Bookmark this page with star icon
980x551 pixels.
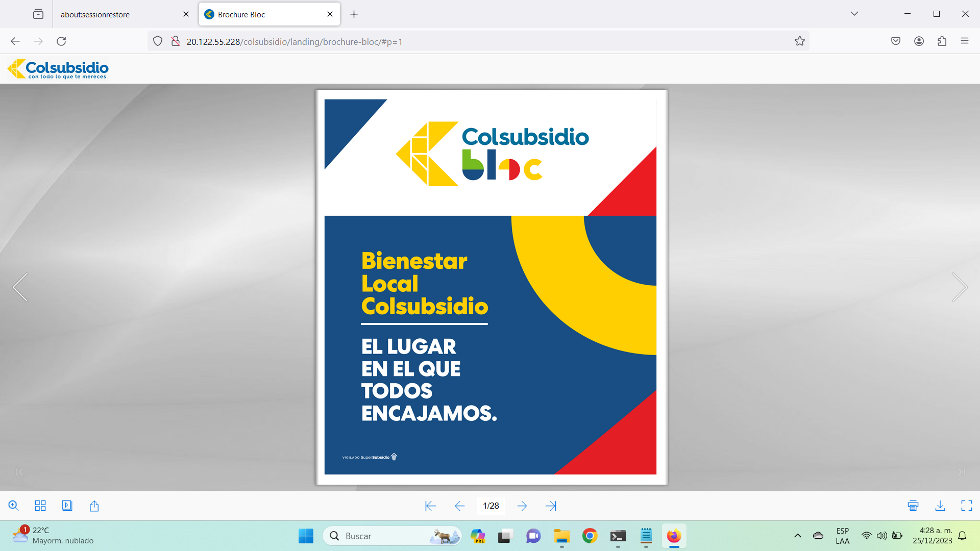point(800,41)
